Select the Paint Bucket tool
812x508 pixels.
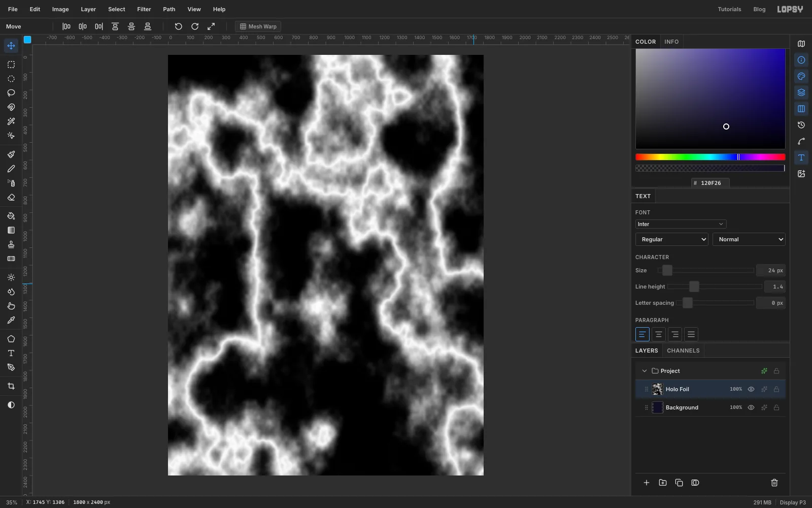(11, 216)
